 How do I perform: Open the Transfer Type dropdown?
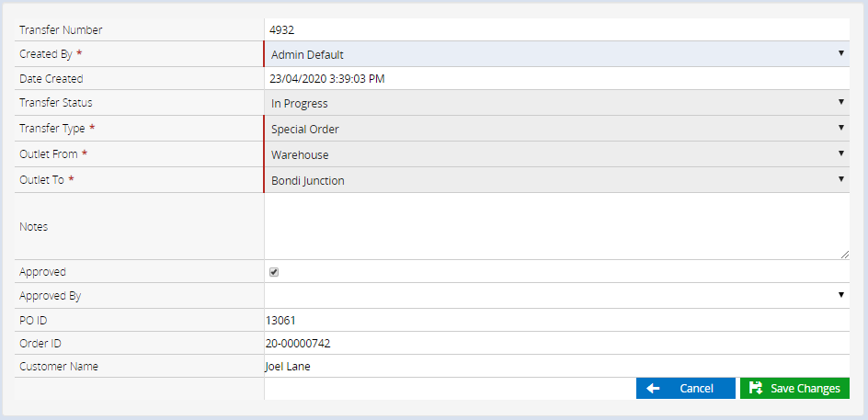(x=557, y=129)
